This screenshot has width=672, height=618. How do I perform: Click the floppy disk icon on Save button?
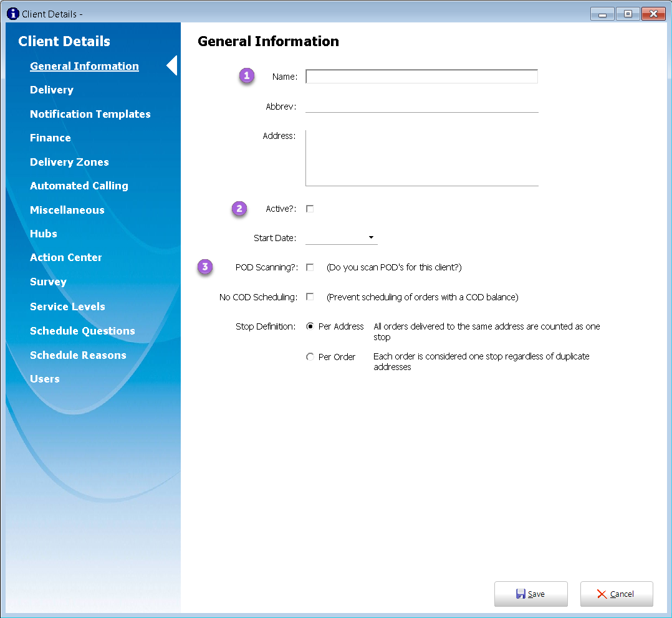point(521,594)
